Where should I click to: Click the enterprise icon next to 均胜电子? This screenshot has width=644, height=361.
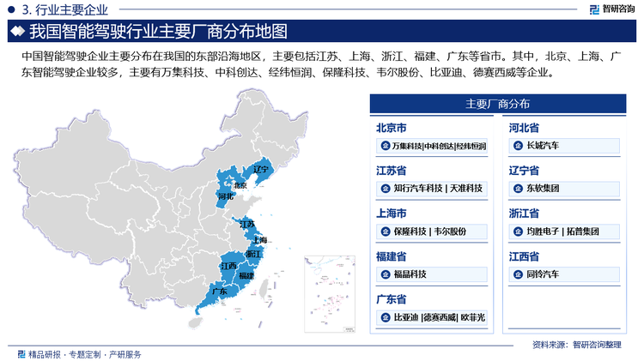(x=519, y=232)
